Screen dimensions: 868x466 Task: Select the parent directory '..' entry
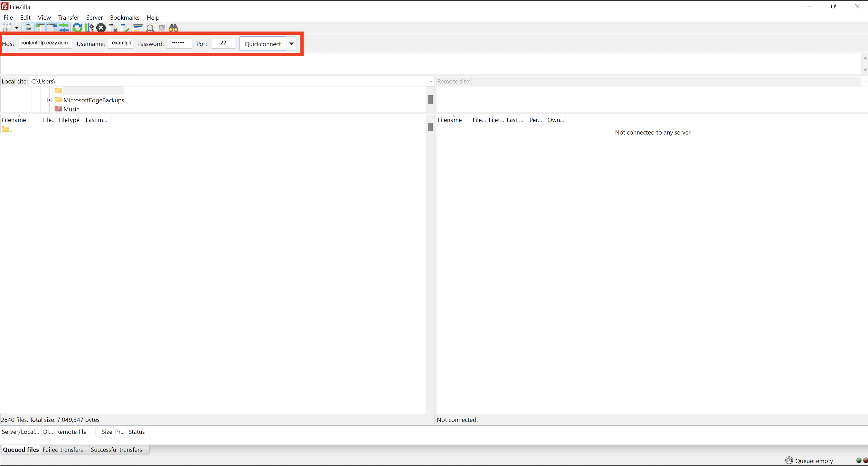[7, 130]
